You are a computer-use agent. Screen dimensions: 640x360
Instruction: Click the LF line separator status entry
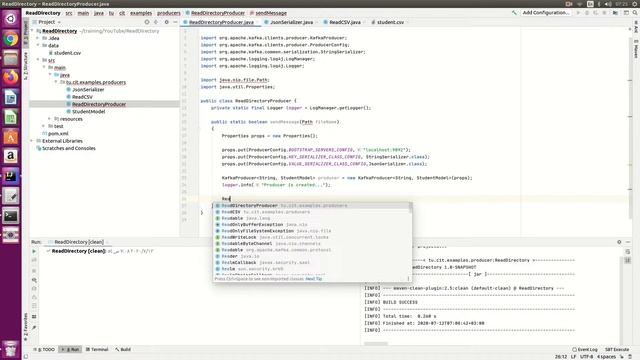[x=573, y=357]
